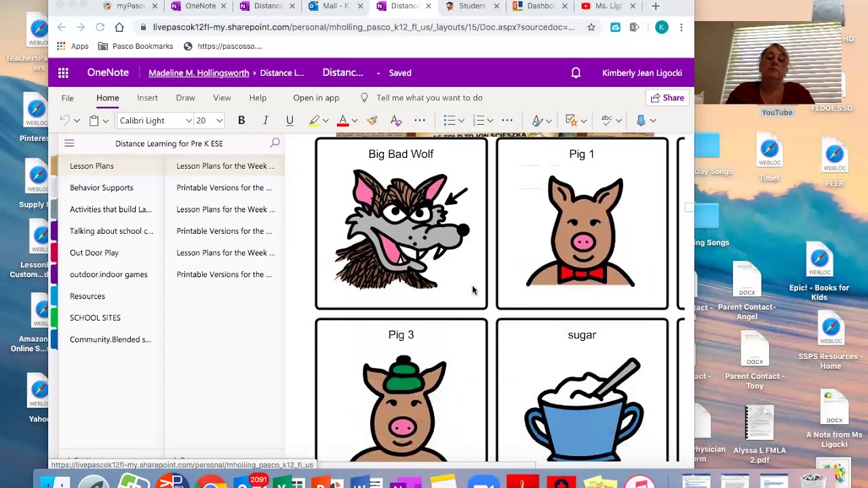The image size is (868, 488).
Task: Click the notebook search magnifier
Action: coord(275,143)
